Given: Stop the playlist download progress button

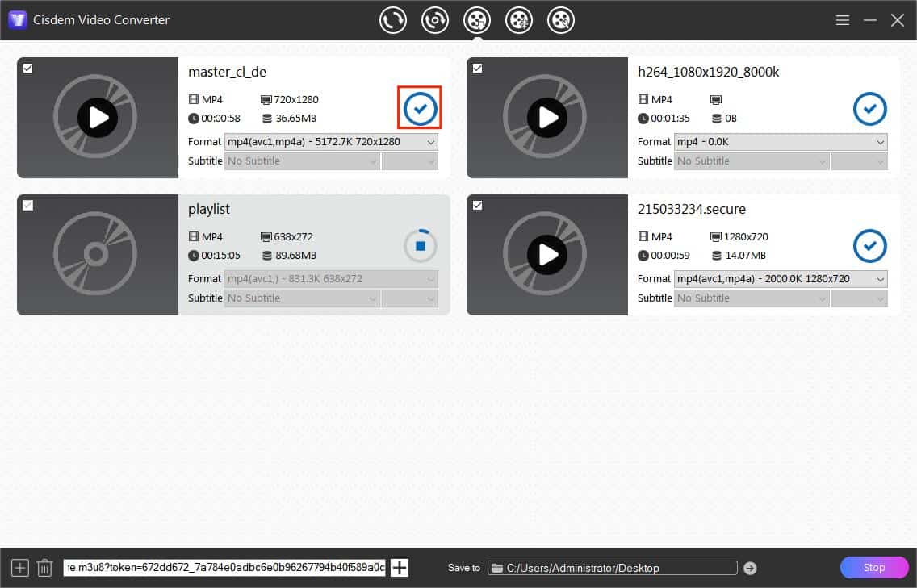Looking at the screenshot, I should pos(420,246).
